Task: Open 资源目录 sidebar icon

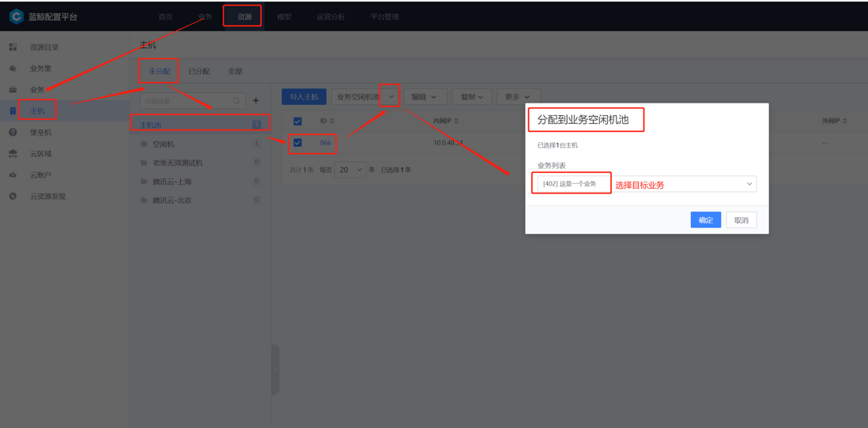Action: tap(13, 47)
